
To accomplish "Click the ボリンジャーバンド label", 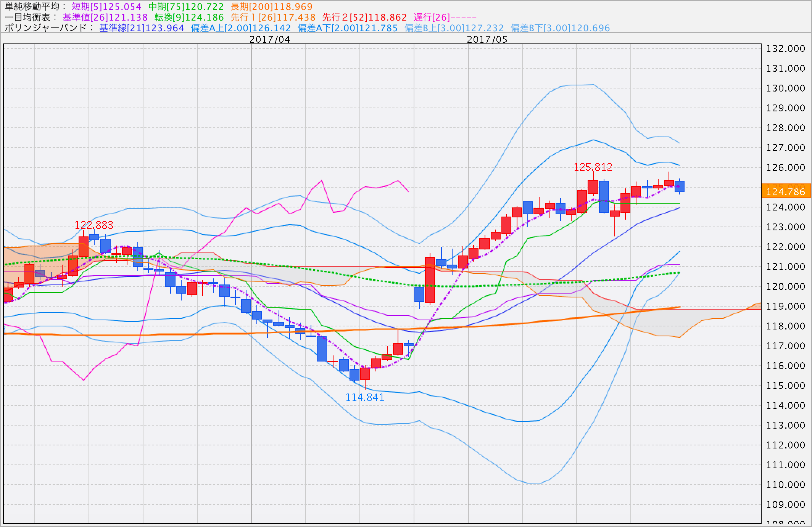I will pos(46,28).
